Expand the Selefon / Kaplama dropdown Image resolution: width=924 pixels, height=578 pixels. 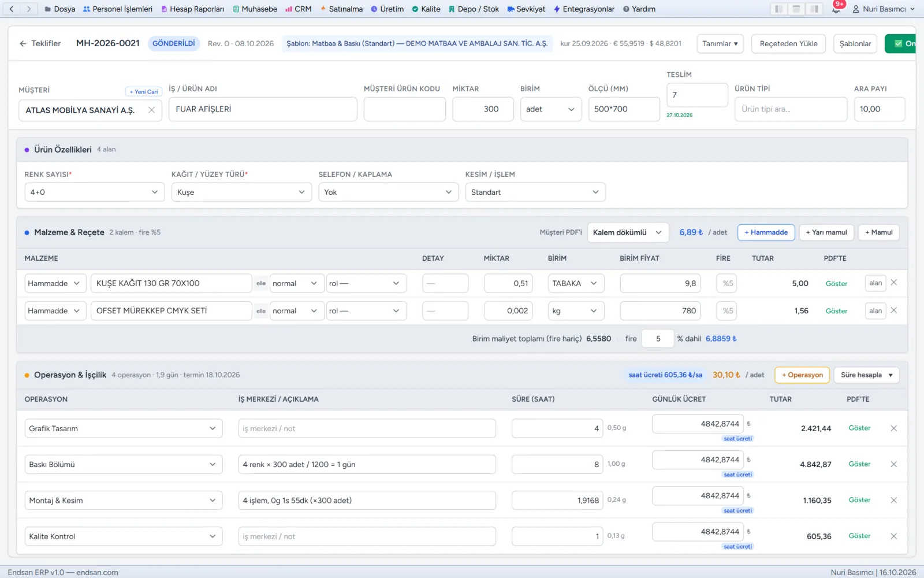pyautogui.click(x=389, y=192)
